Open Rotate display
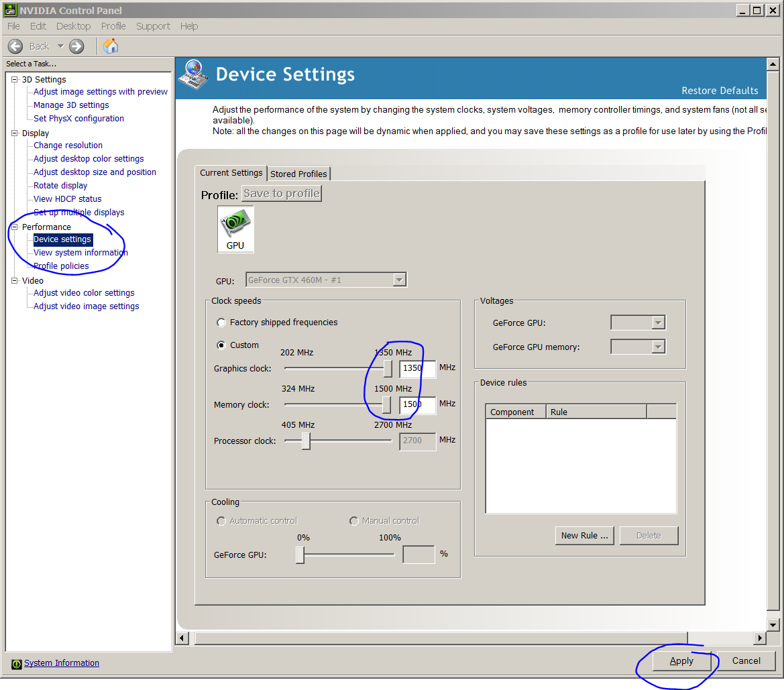Image resolution: width=784 pixels, height=690 pixels. pyautogui.click(x=60, y=186)
